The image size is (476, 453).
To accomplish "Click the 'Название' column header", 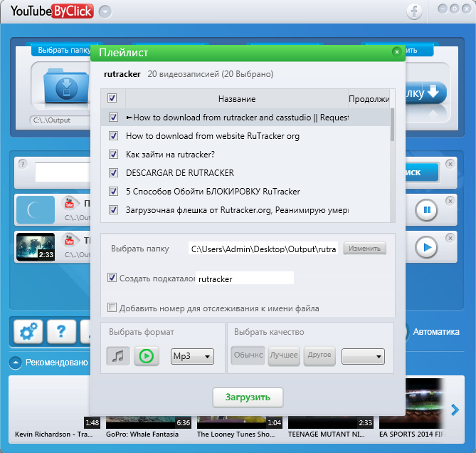I will [x=237, y=98].
